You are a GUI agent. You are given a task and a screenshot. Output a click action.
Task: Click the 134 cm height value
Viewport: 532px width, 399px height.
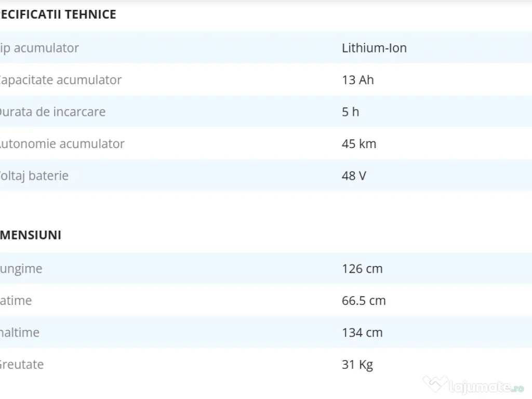pyautogui.click(x=362, y=332)
